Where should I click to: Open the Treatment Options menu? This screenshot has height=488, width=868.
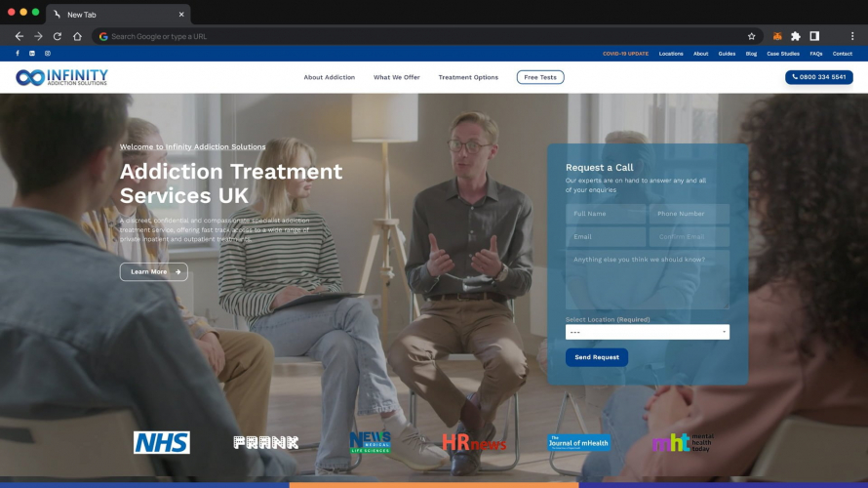click(468, 77)
